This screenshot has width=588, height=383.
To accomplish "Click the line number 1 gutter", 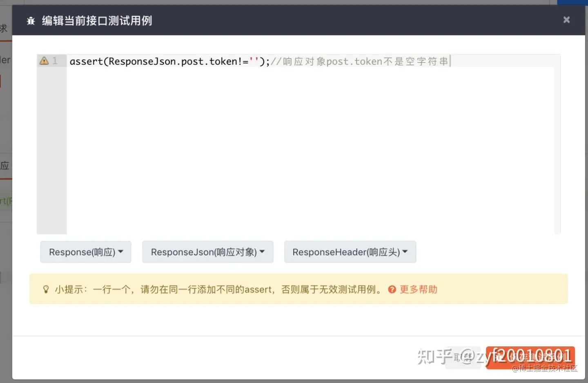I will tap(55, 61).
